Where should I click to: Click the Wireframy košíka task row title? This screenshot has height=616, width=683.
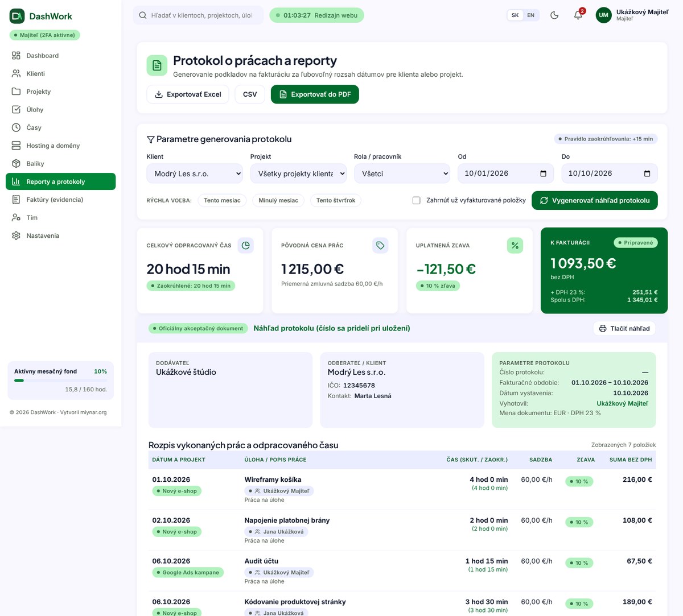tap(273, 479)
